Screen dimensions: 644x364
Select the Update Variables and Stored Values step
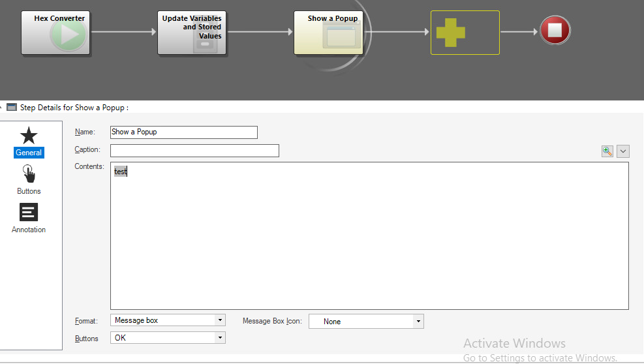pyautogui.click(x=192, y=33)
